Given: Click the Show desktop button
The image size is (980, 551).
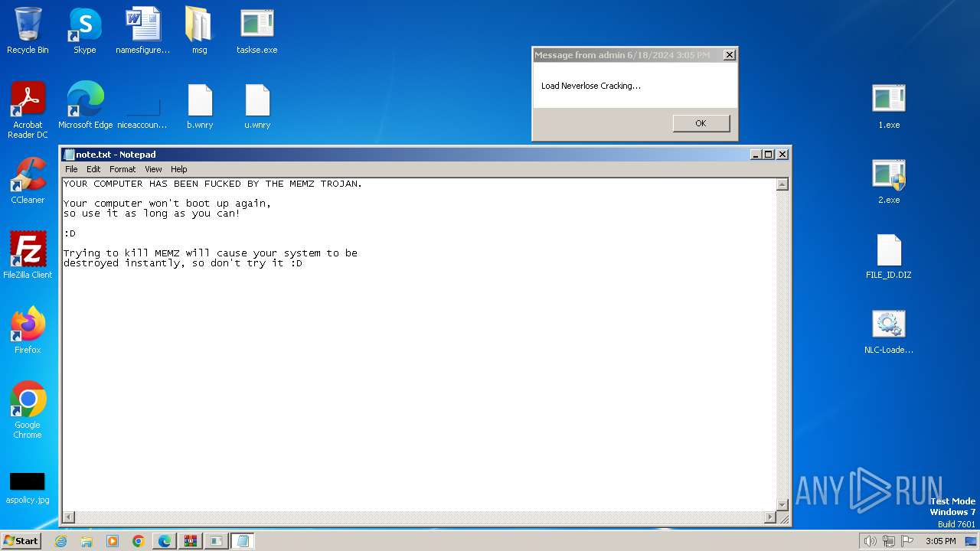Looking at the screenshot, I should (x=972, y=541).
